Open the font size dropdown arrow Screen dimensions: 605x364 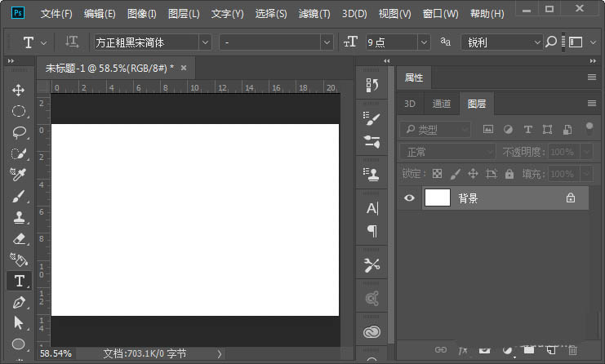(x=424, y=42)
